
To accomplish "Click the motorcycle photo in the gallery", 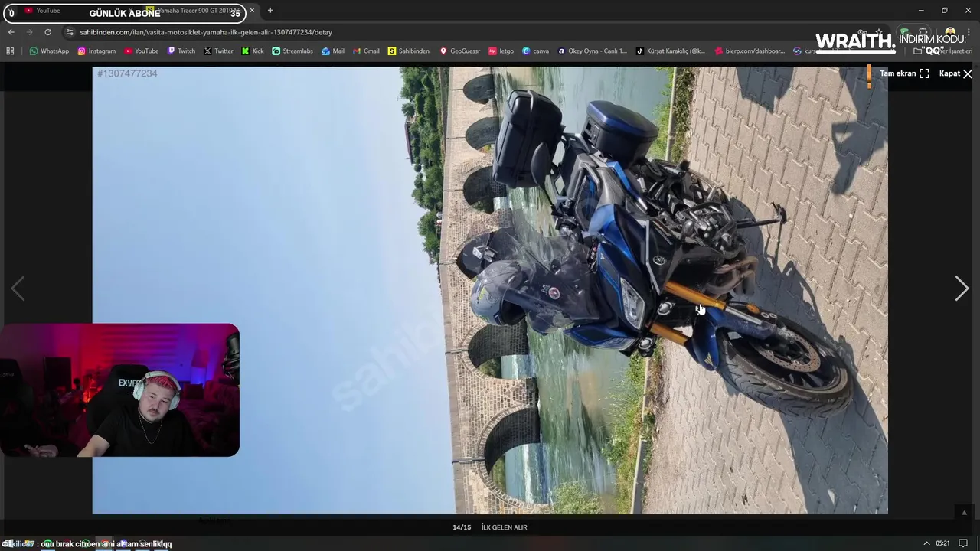I will pyautogui.click(x=490, y=290).
